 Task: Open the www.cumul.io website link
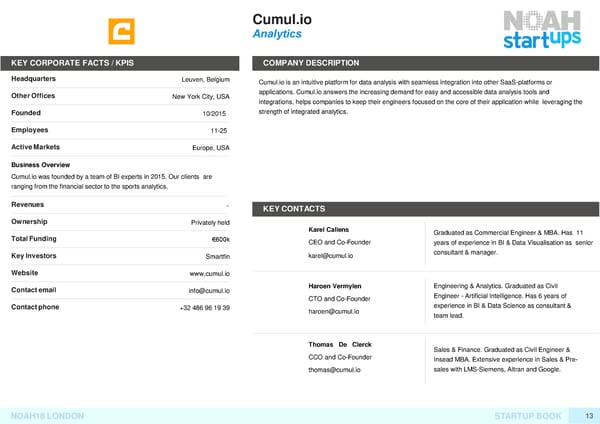[x=210, y=273]
